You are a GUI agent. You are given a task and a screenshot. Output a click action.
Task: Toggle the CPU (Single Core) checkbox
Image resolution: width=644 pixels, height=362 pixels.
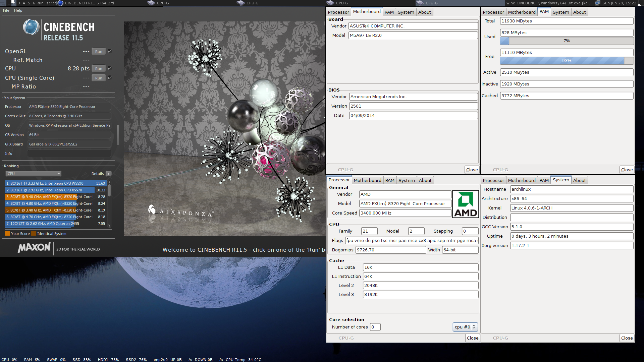(110, 78)
